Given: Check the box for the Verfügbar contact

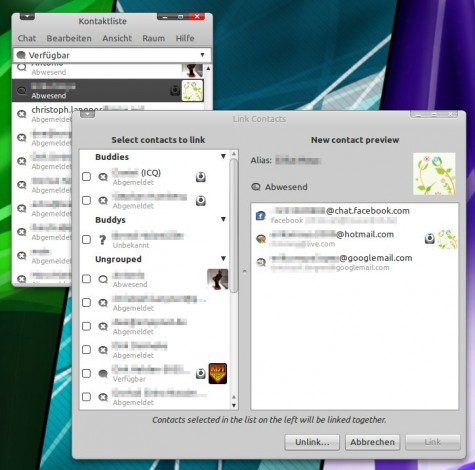Looking at the screenshot, I should click(86, 373).
